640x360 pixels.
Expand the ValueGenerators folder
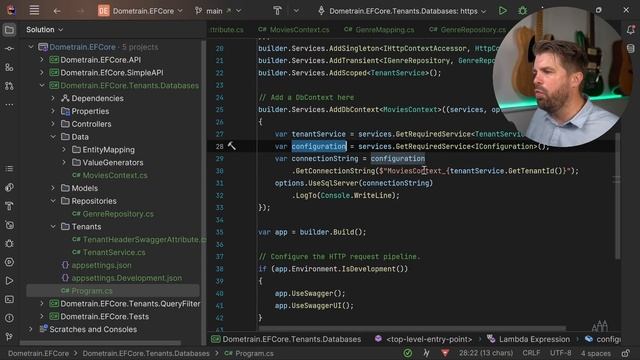[x=64, y=162]
